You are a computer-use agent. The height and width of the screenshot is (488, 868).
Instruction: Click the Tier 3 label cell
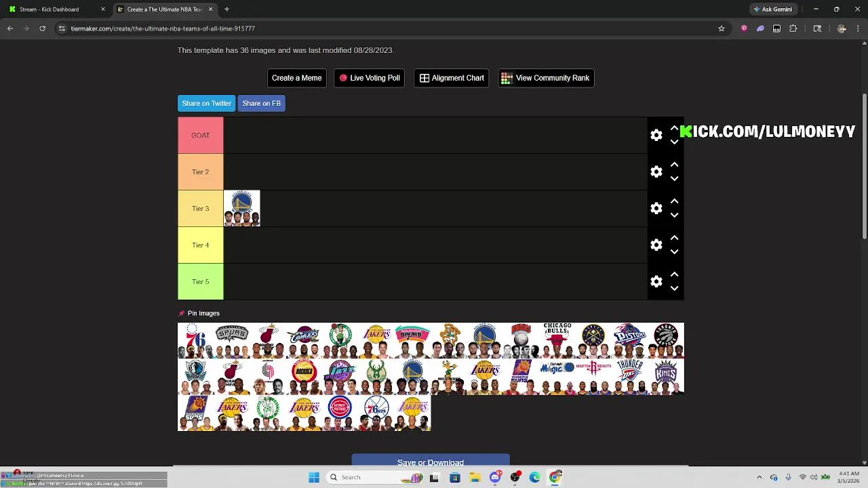point(200,209)
